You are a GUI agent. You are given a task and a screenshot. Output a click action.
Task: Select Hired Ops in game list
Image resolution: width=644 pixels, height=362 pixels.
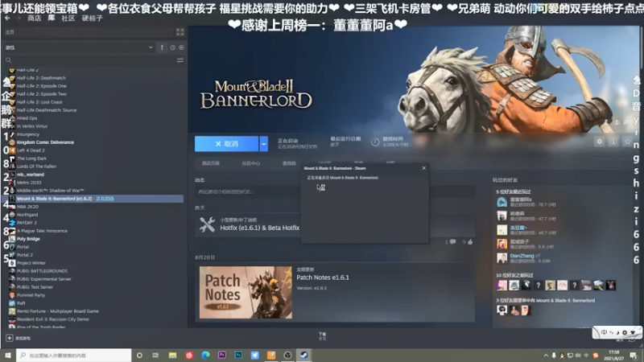[x=27, y=118]
